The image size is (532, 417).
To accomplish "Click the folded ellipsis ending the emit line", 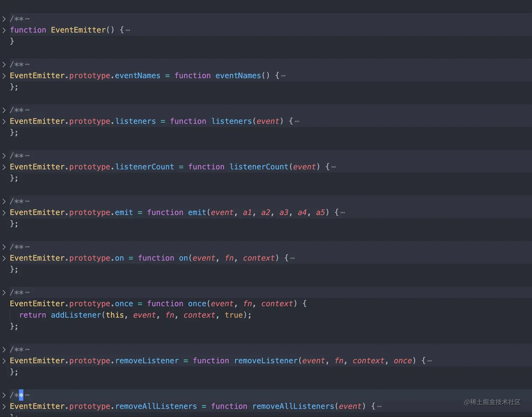I will [x=343, y=213].
